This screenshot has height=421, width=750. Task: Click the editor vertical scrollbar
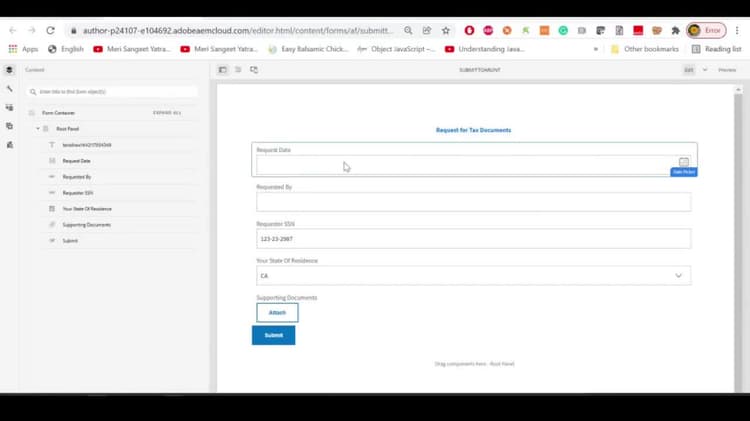[738, 239]
